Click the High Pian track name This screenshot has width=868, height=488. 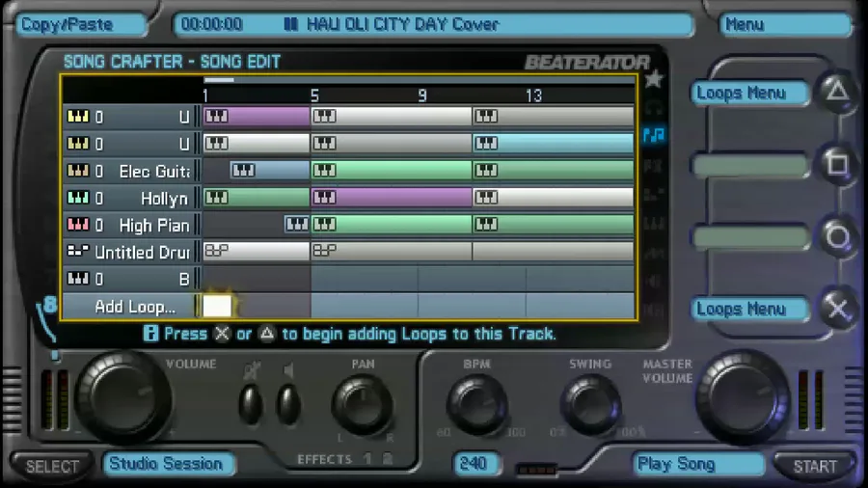(154, 225)
